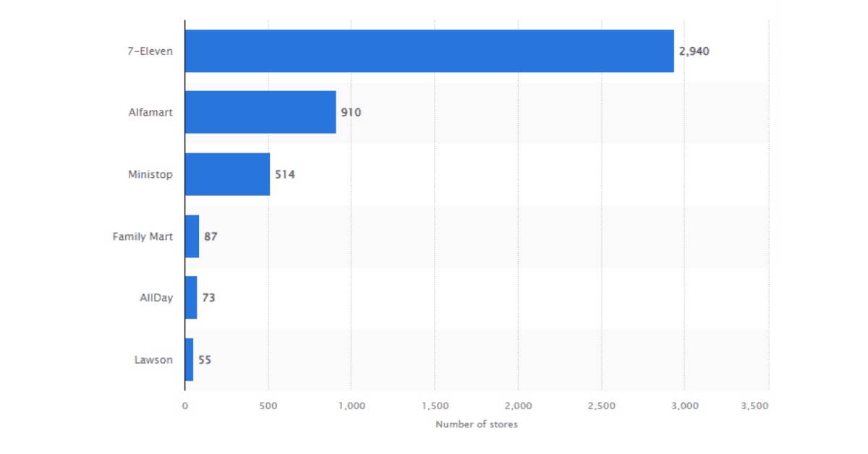Click the 2,940 value label

[x=695, y=51]
